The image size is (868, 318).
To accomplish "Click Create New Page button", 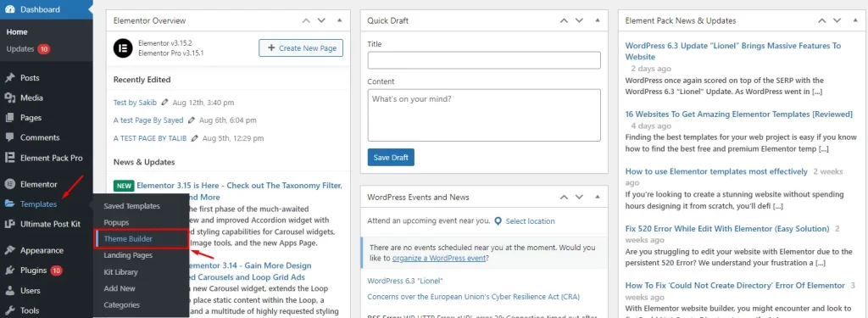I will coord(301,48).
